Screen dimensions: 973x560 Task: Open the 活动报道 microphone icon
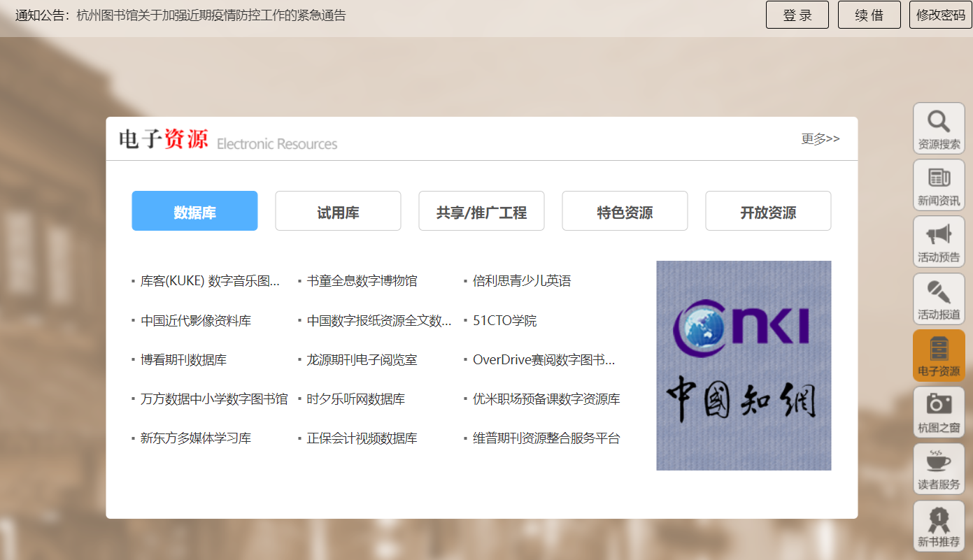click(939, 299)
